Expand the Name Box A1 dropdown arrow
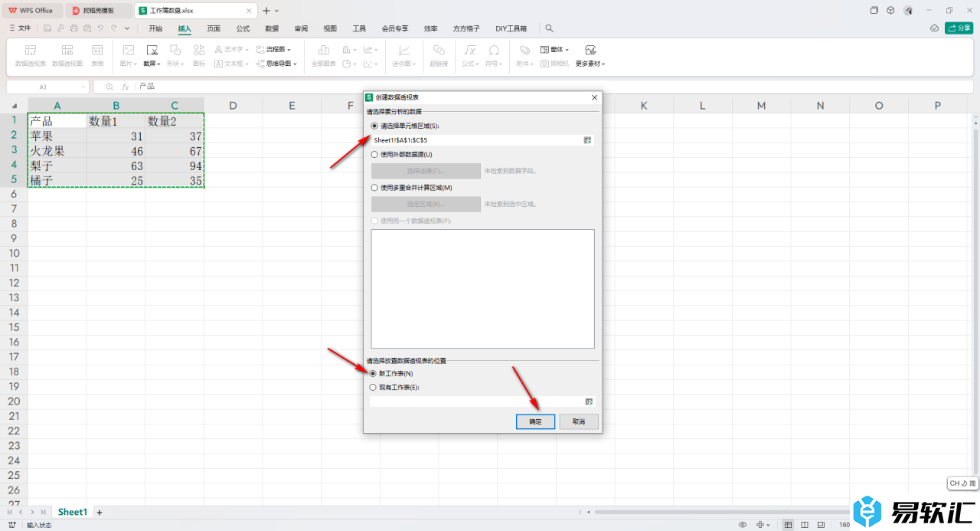Viewport: 980px width, 531px height. coord(83,87)
